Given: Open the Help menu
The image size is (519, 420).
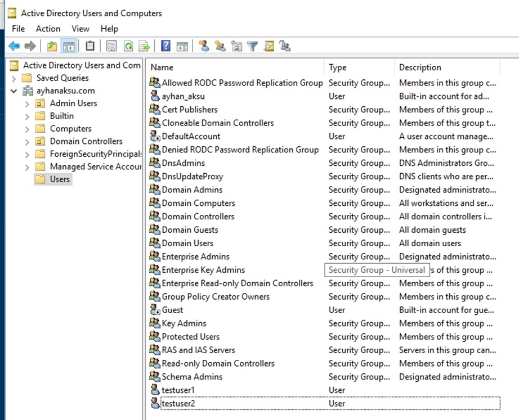Looking at the screenshot, I should coord(109,29).
